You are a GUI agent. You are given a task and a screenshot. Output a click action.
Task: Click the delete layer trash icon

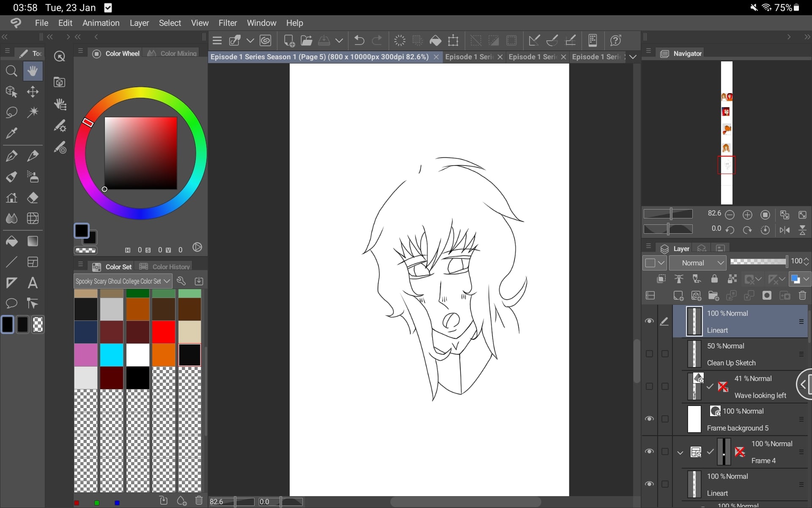pos(802,295)
